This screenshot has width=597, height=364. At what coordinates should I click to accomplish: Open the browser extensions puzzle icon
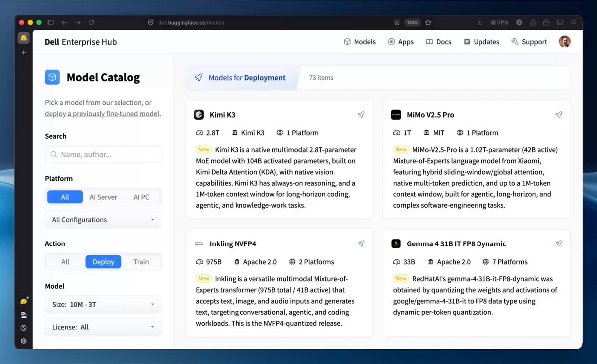click(x=533, y=22)
